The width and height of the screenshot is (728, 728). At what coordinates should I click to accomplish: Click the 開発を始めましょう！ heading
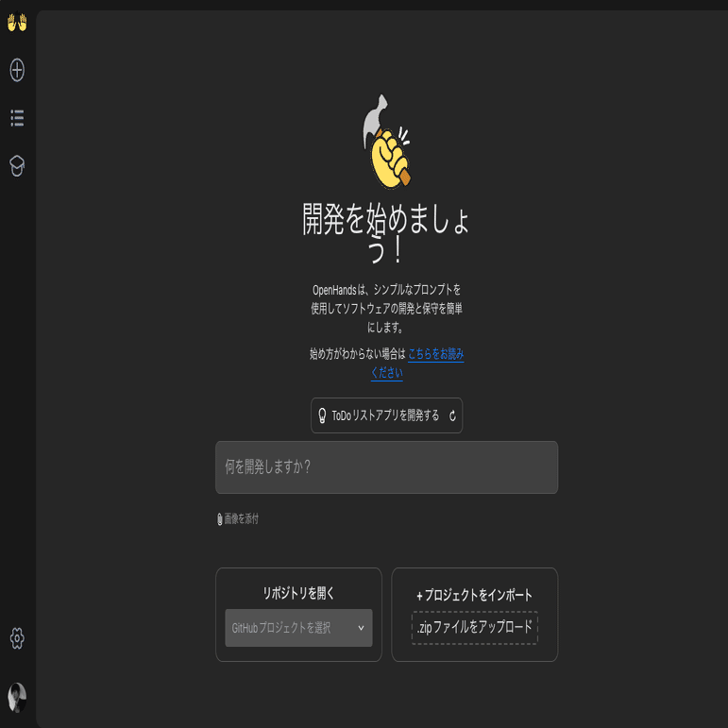[386, 232]
